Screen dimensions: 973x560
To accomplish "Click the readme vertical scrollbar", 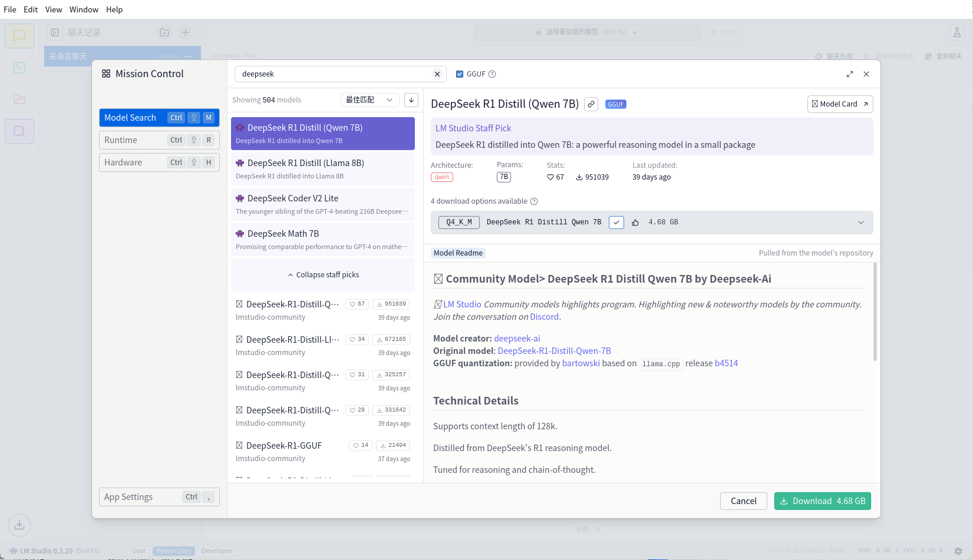I will [875, 312].
